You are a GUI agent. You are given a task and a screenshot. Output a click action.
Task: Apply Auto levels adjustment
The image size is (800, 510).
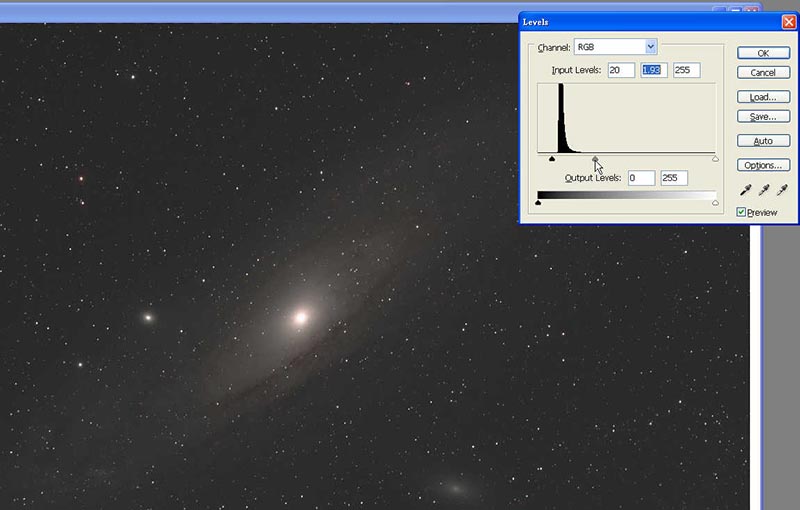pyautogui.click(x=763, y=141)
